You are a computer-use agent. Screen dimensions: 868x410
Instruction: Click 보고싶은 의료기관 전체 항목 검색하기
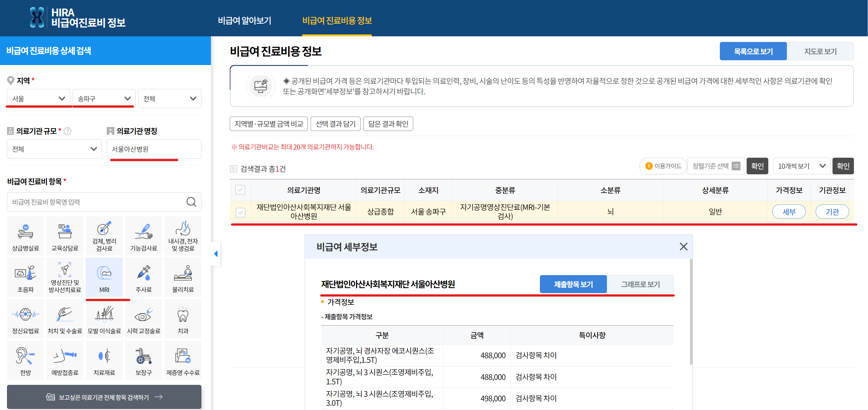pyautogui.click(x=104, y=397)
